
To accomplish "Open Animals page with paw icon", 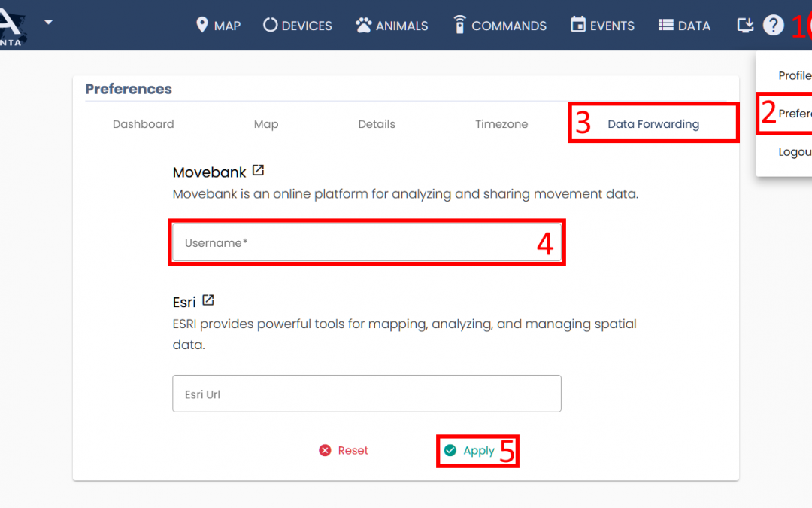I will (364, 26).
